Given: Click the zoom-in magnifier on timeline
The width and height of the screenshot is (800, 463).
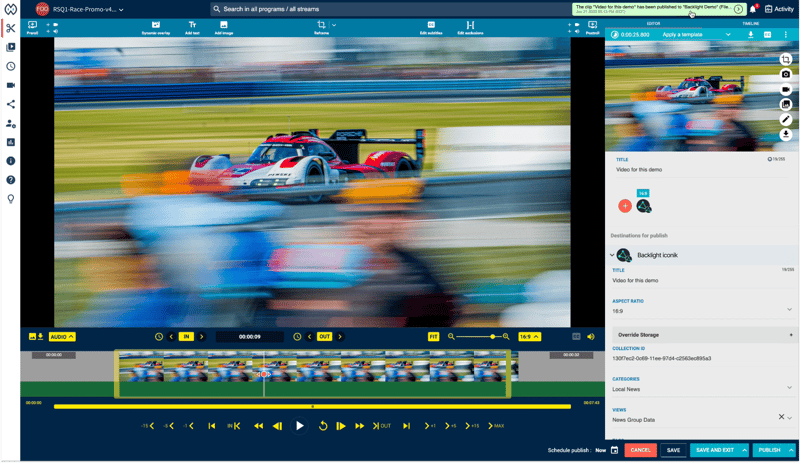Looking at the screenshot, I should (x=506, y=336).
